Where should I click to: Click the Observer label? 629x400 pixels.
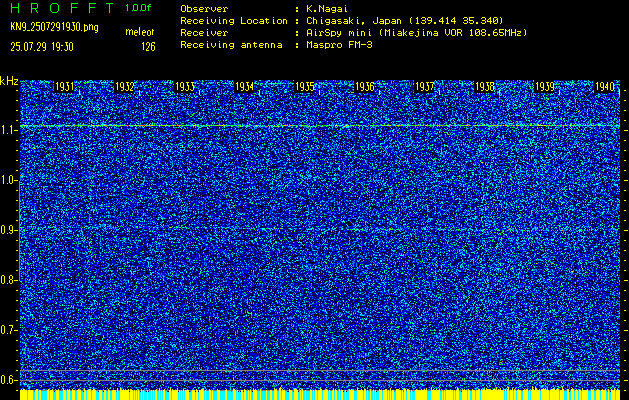(204, 8)
